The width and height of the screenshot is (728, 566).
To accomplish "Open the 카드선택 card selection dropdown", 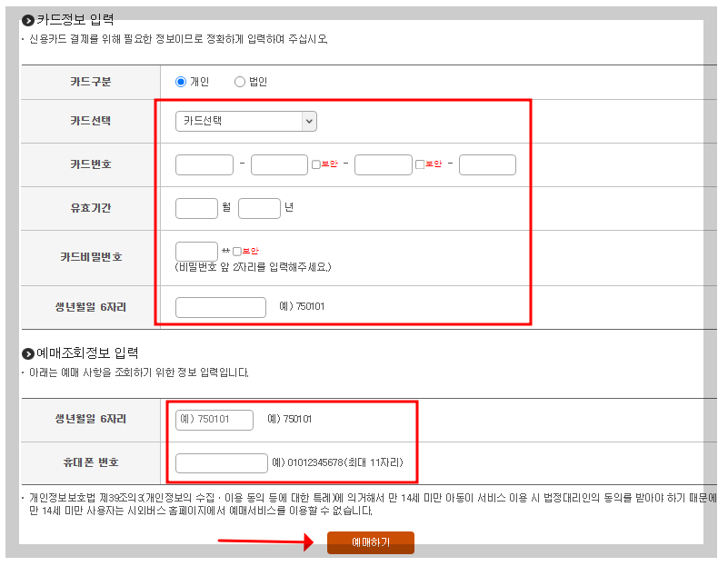I will (x=241, y=121).
